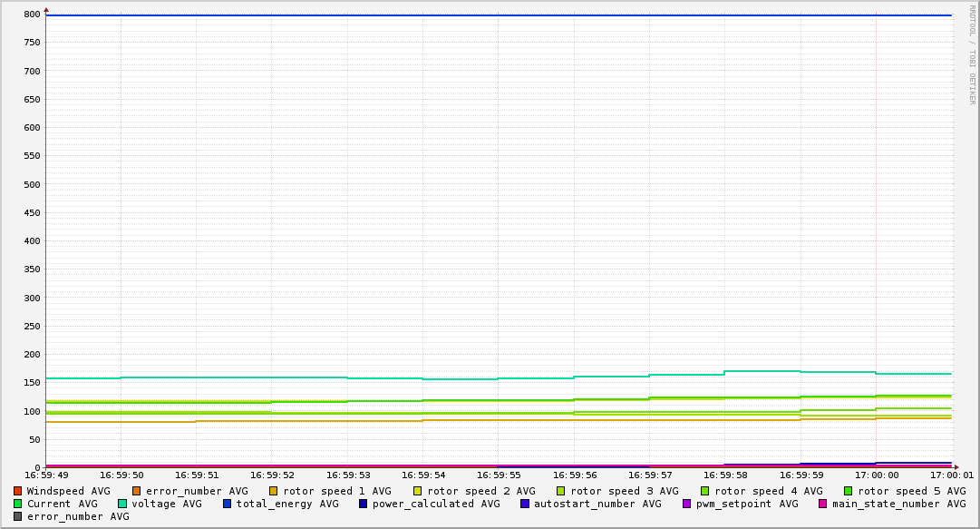Click the 800 value on the Y axis

(x=32, y=15)
